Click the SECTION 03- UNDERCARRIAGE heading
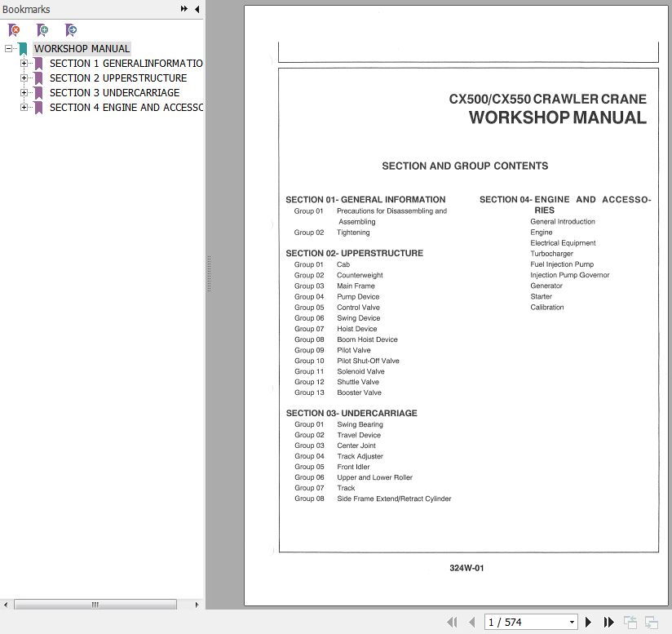 351,413
